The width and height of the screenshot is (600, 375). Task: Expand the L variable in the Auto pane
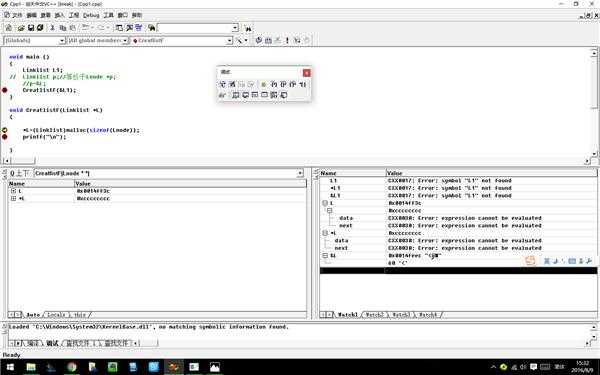tap(13, 191)
